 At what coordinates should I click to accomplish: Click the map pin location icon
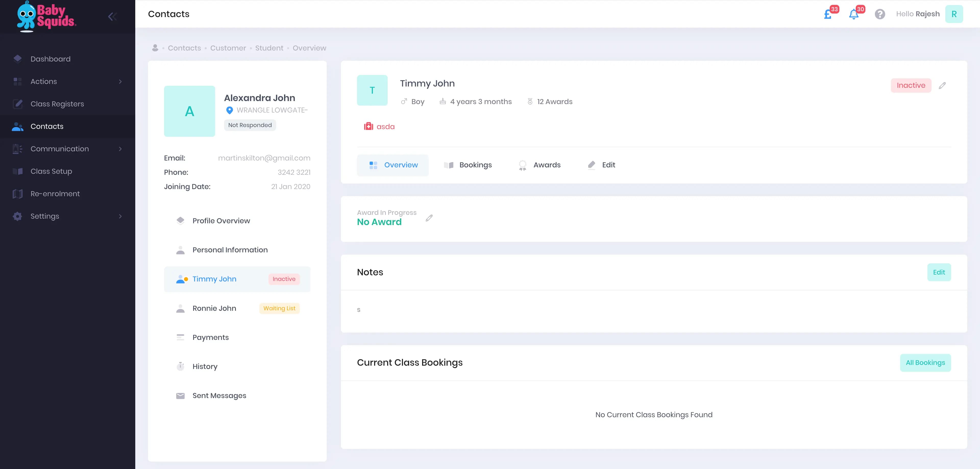(229, 110)
